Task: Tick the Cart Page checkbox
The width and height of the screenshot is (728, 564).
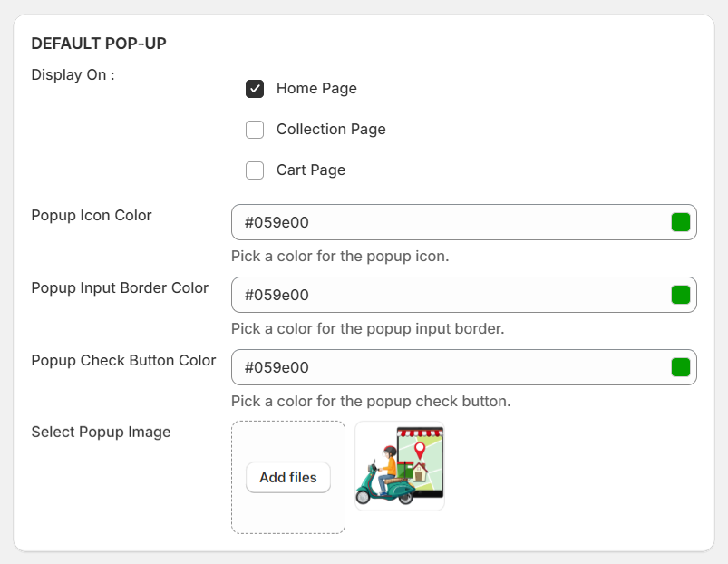Action: 255,170
